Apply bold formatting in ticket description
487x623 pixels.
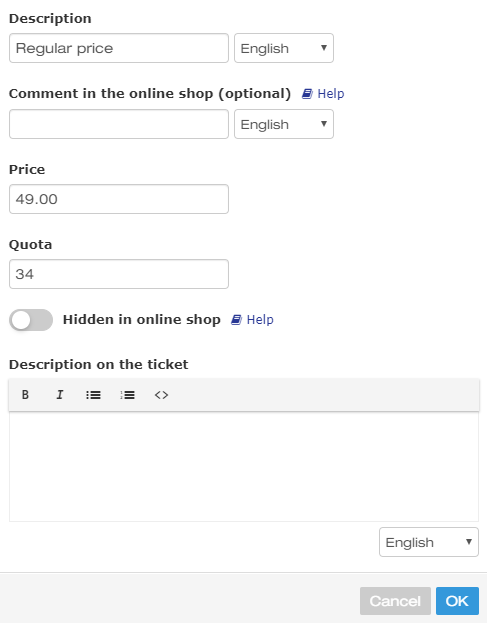click(x=25, y=395)
